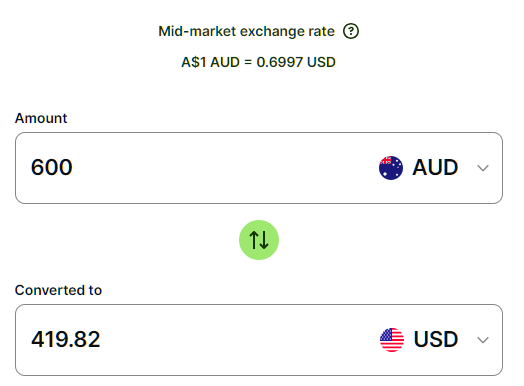Click the up arrow in swap button
This screenshot has width=524, height=386.
(x=254, y=240)
